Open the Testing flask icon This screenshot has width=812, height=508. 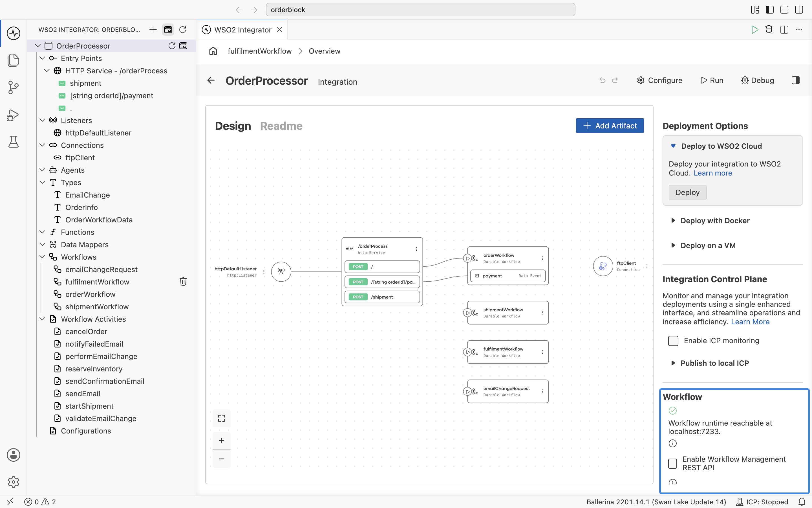click(x=14, y=142)
